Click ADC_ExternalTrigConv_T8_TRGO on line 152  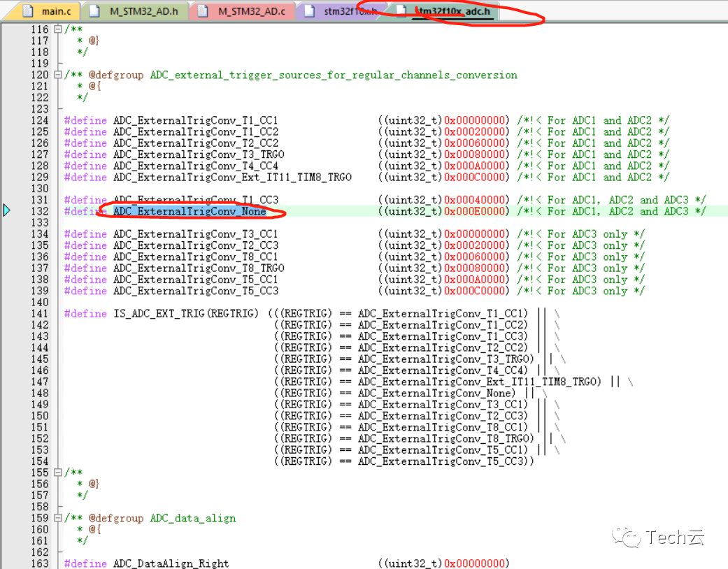click(443, 438)
